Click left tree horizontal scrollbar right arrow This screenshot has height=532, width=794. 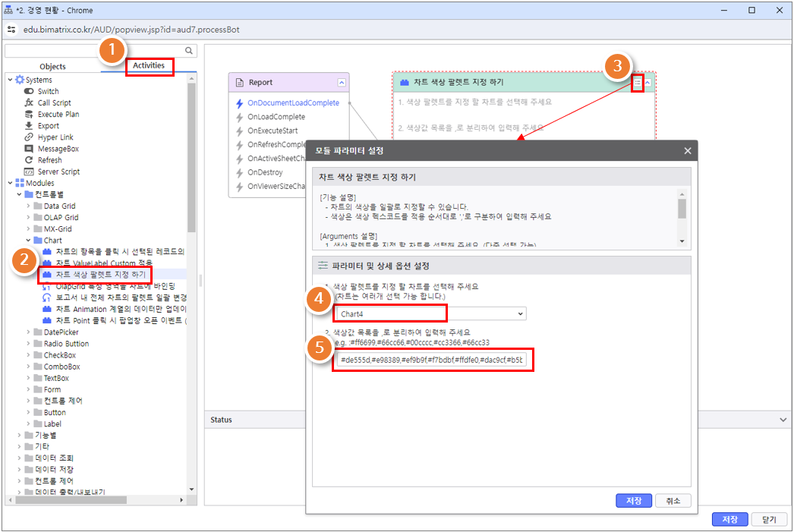(181, 500)
